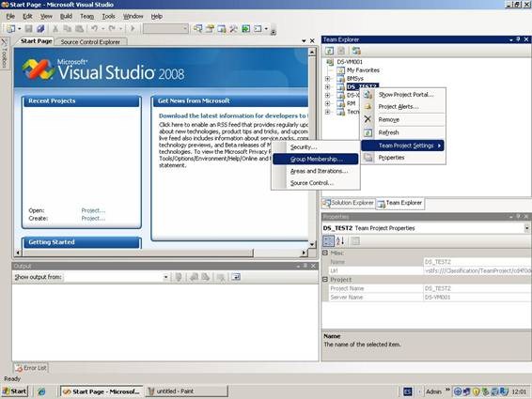This screenshot has width=532, height=399.
Task: Expand the BMSys project tree node
Action: click(x=327, y=79)
